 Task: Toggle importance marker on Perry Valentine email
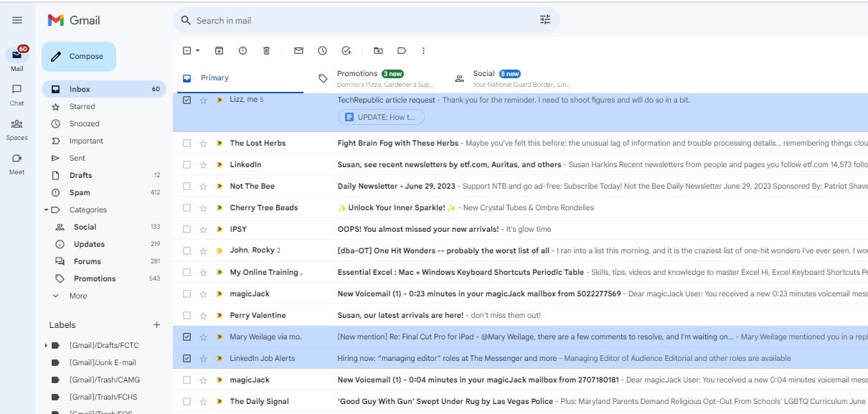[220, 315]
